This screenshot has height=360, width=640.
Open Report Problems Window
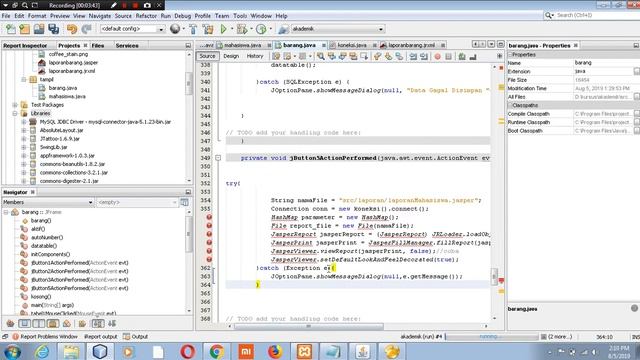(45, 337)
